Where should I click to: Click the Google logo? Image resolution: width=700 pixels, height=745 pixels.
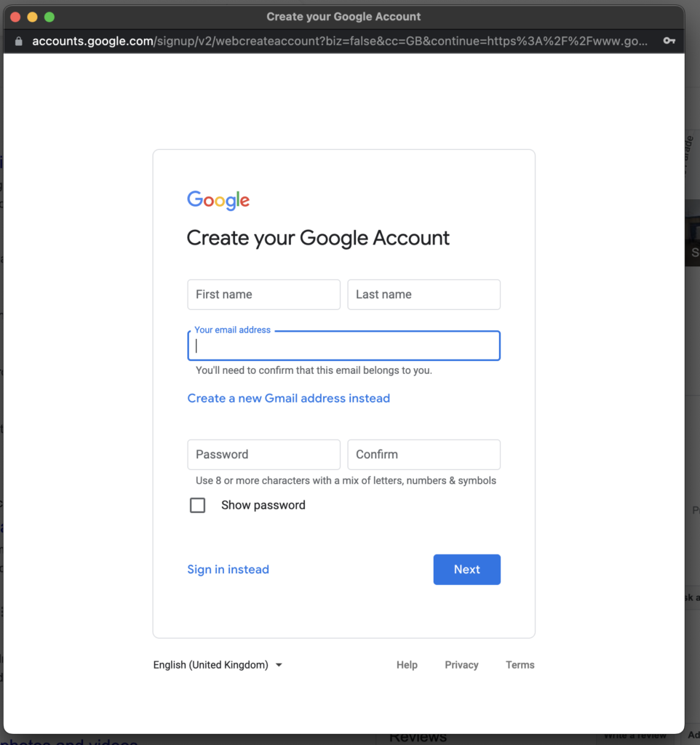(218, 200)
